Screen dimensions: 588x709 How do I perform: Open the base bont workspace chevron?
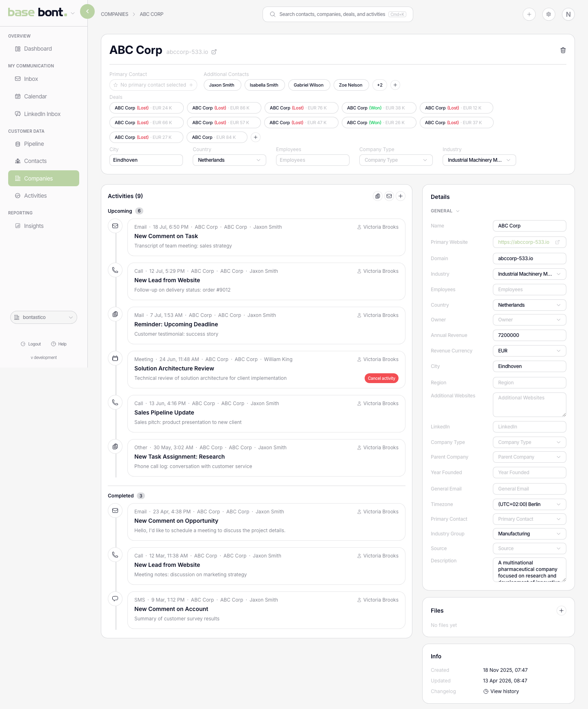coord(73,13)
